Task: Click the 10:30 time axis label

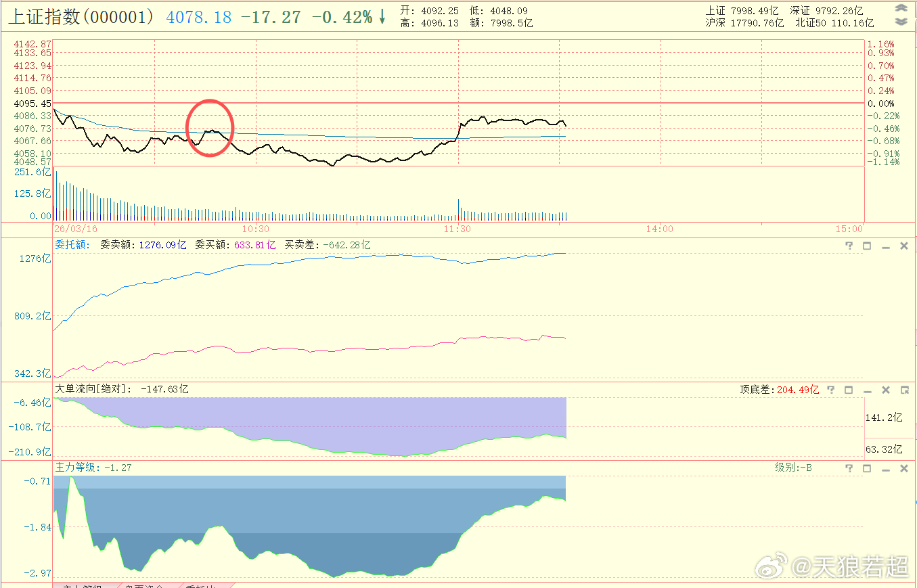Action: point(255,229)
